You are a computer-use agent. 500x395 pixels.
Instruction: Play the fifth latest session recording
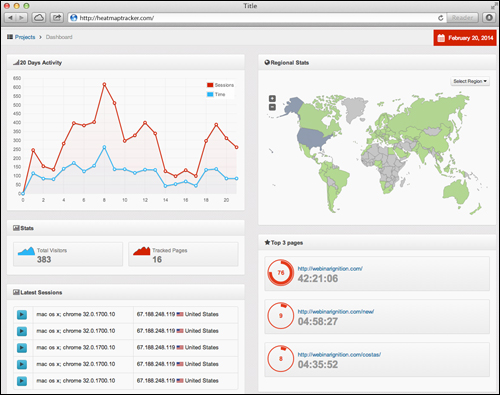click(22, 381)
